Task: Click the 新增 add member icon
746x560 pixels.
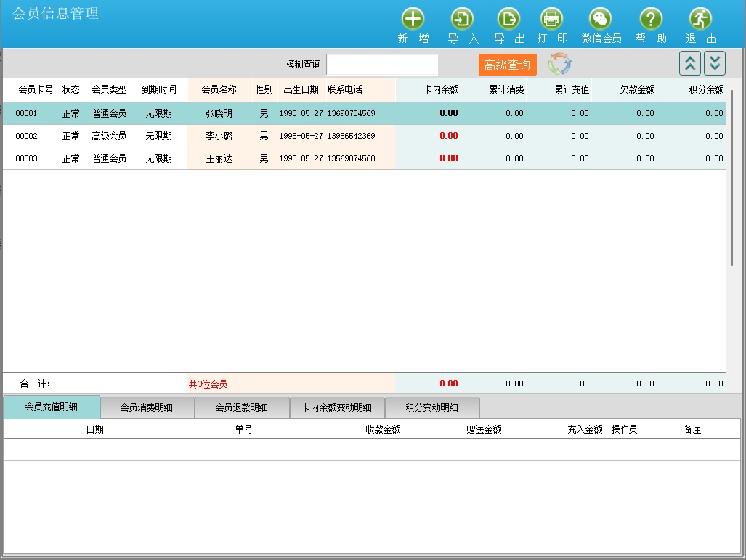Action: 413,20
